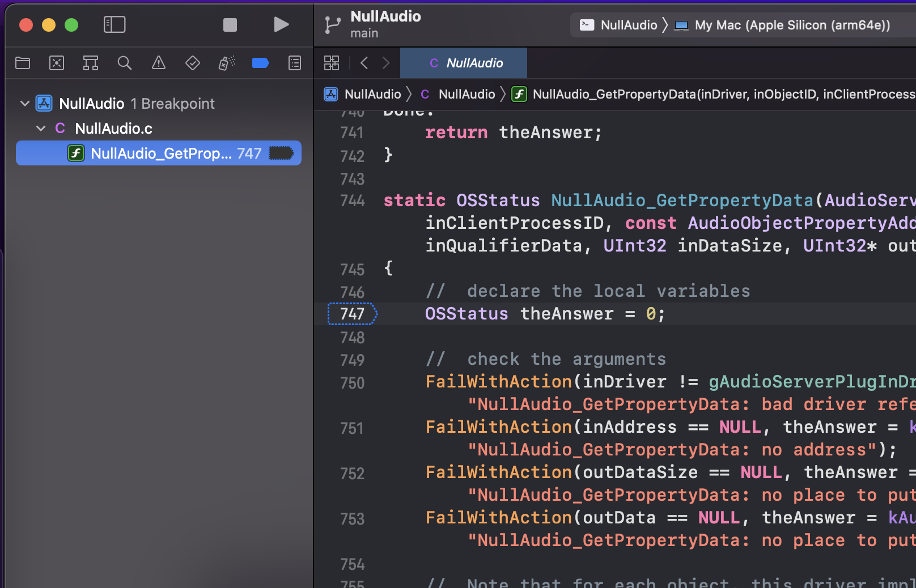Viewport: 916px width, 588px height.
Task: Open the Debug navigator spray icon
Action: (227, 63)
